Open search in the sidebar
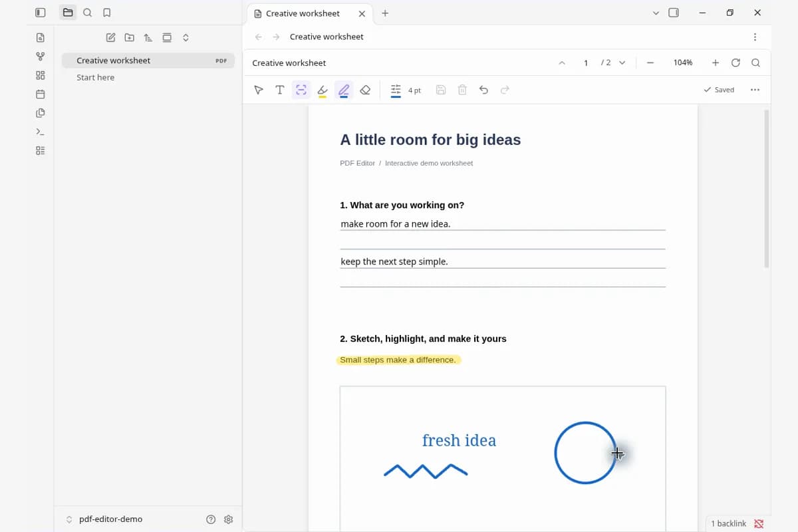 (87, 13)
